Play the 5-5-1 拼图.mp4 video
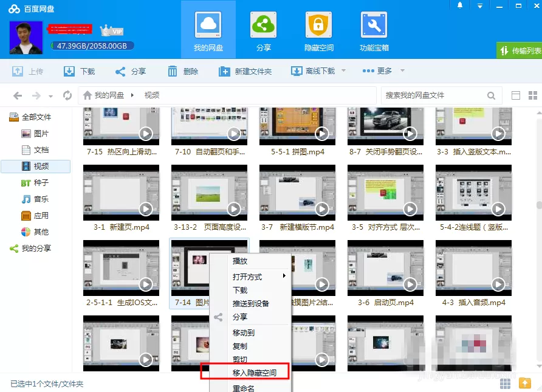The height and width of the screenshot is (392, 542). [x=322, y=134]
